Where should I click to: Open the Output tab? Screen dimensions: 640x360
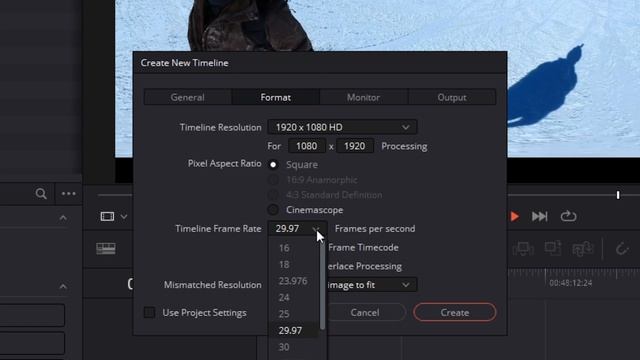(x=452, y=98)
